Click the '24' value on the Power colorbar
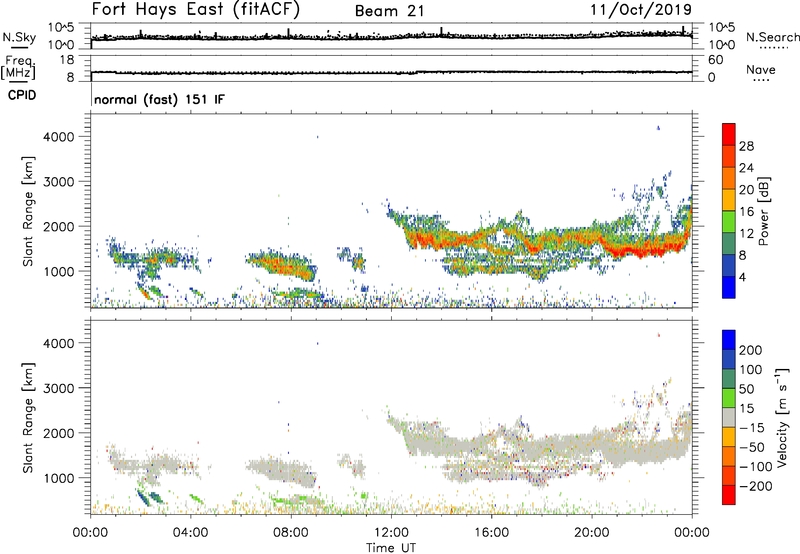The image size is (800, 554). coord(746,168)
